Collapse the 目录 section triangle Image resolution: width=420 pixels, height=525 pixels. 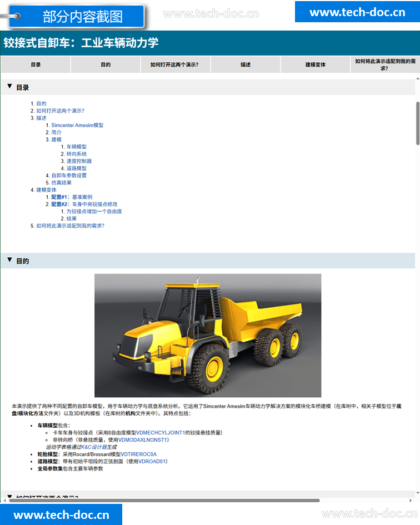pyautogui.click(x=9, y=87)
